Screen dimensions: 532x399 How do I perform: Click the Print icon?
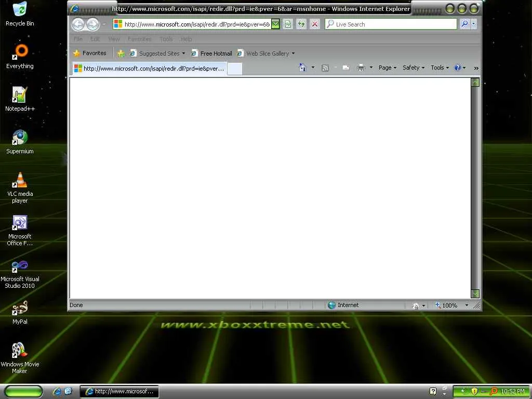click(361, 68)
